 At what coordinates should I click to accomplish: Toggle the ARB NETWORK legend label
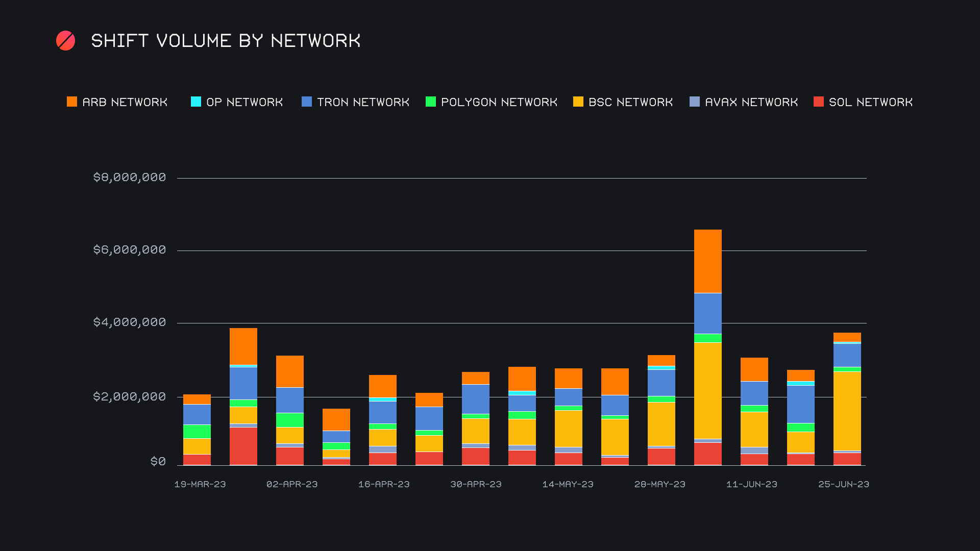point(125,103)
